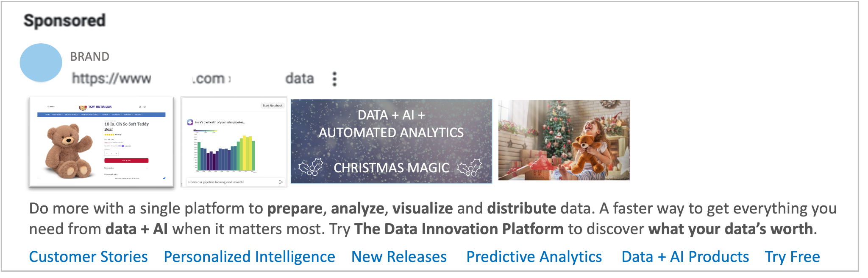
Task: Click the sponsored ad URL
Action: pos(192,79)
